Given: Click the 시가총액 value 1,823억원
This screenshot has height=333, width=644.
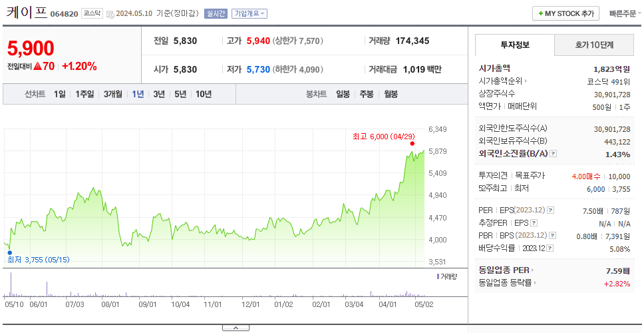Looking at the screenshot, I should pos(612,69).
